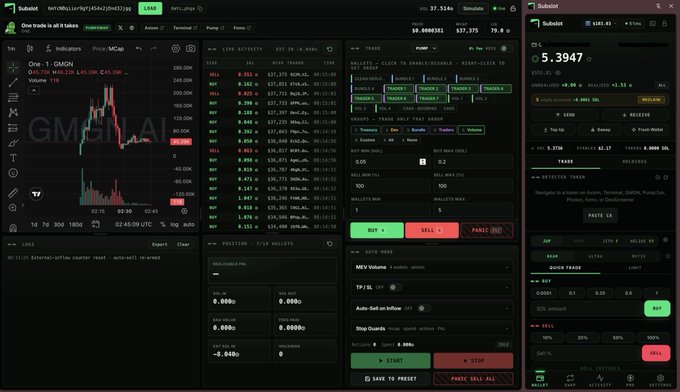Open Pro in the extension bottom bar
Viewport: 680px width, 392px height.
(630, 380)
